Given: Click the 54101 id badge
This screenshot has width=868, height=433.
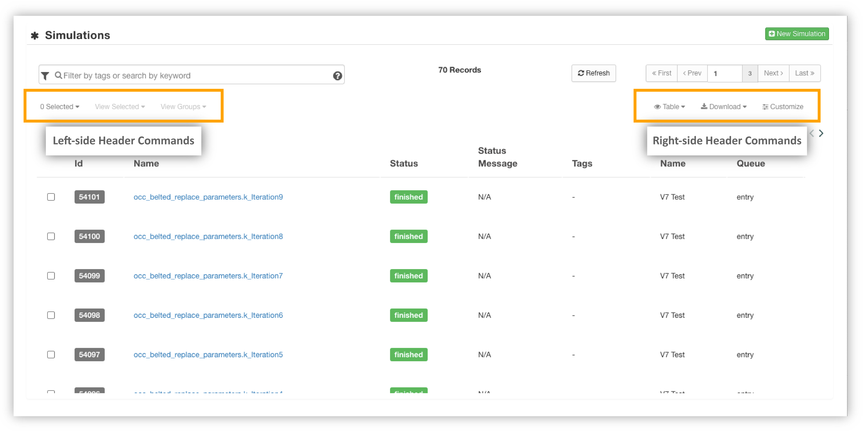Looking at the screenshot, I should coord(89,197).
